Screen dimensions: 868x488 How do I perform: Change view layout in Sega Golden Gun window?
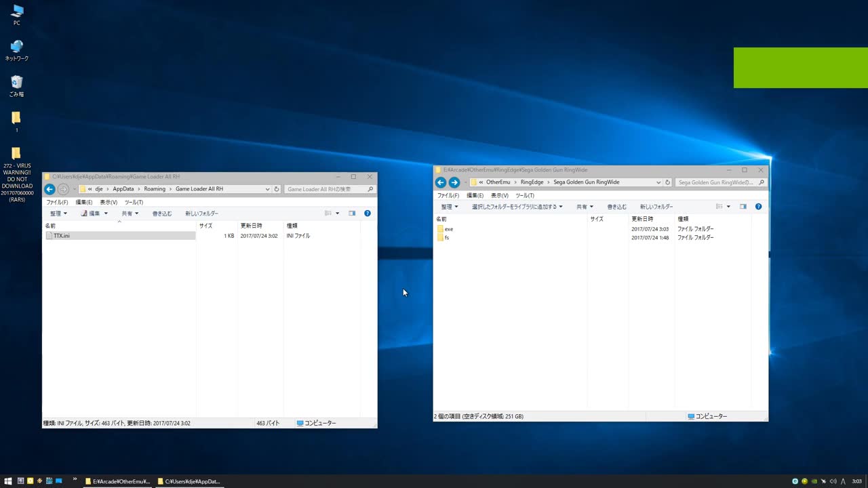(719, 207)
